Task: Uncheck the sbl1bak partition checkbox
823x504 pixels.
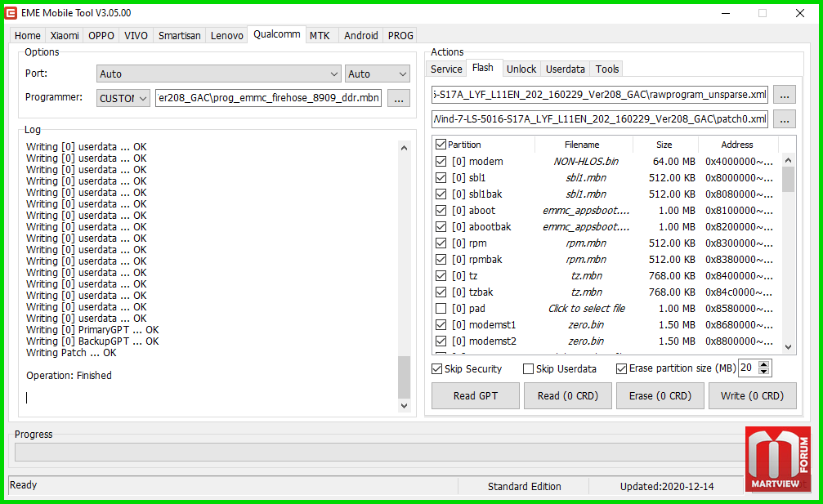Action: pyautogui.click(x=441, y=194)
